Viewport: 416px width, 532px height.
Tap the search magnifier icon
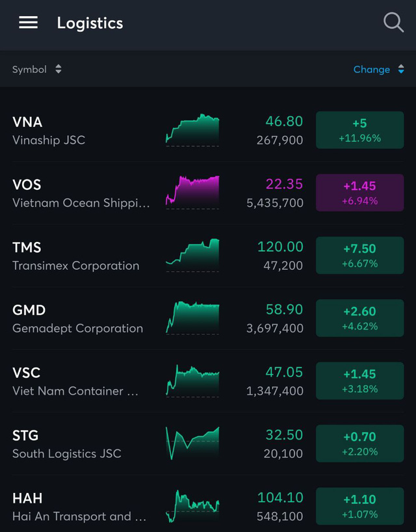point(393,23)
